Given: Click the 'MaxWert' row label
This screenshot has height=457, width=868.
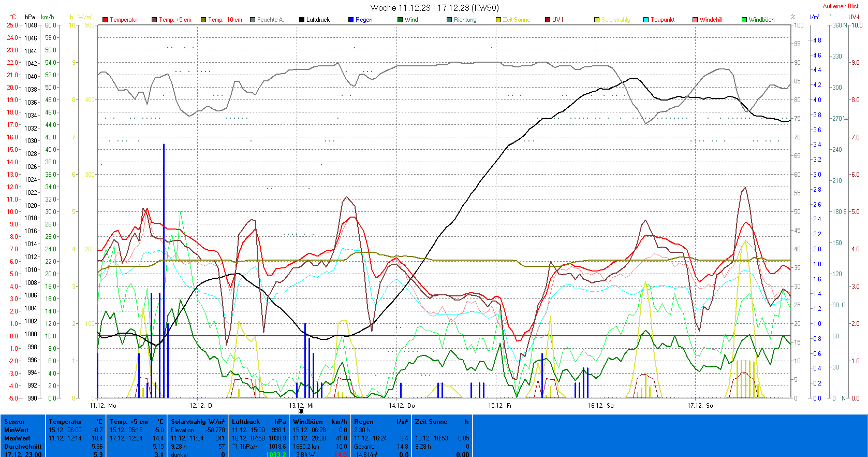Looking at the screenshot, I should (17, 438).
